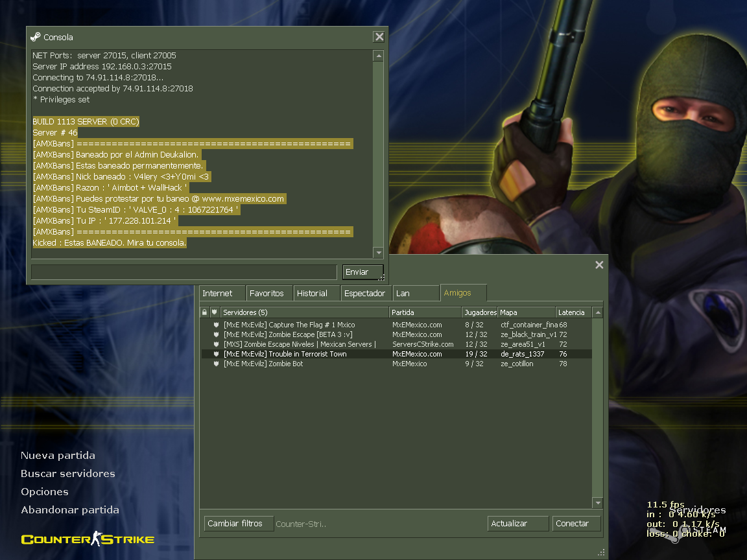Click Actualizar to refresh the server list

pos(518,523)
